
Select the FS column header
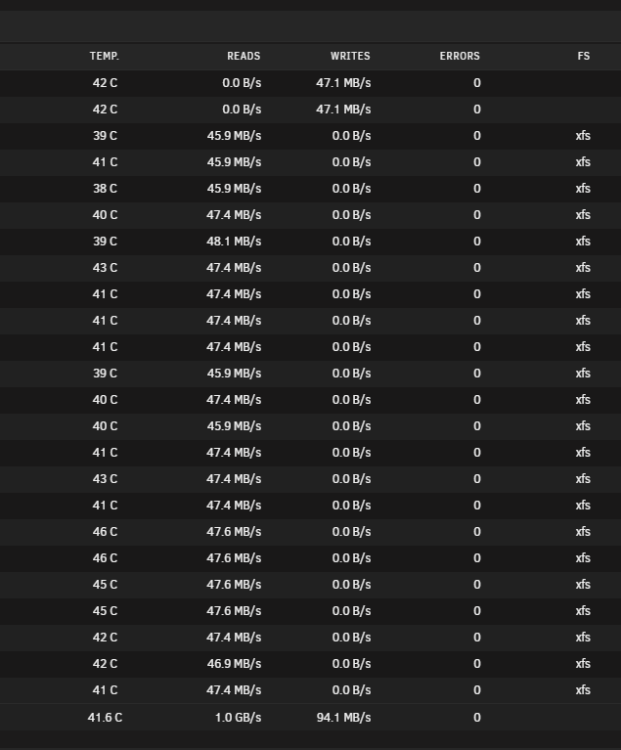(x=583, y=56)
